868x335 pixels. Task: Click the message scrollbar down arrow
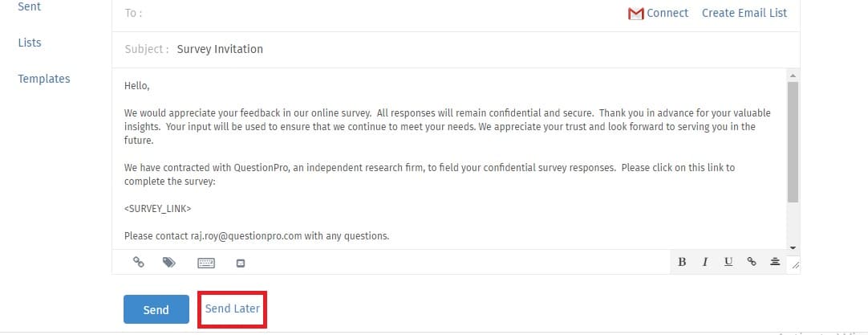point(793,247)
